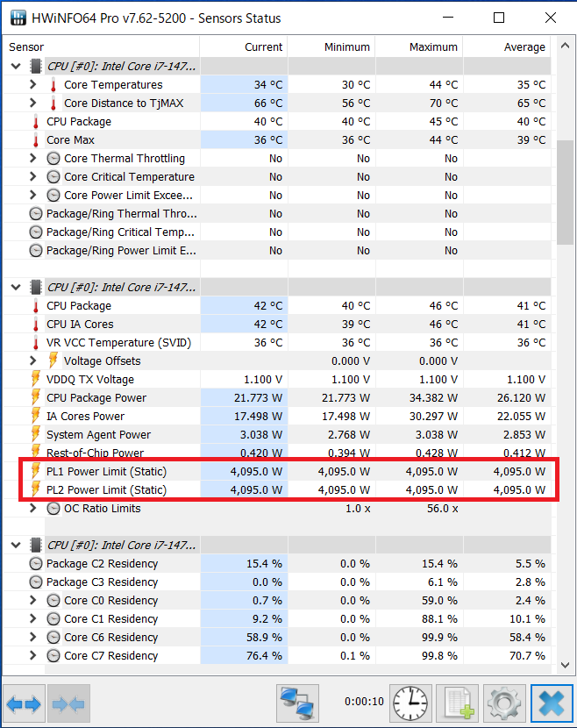Click clock icon beside Package/Ring Critical Temp
This screenshot has height=728, width=577.
36,232
